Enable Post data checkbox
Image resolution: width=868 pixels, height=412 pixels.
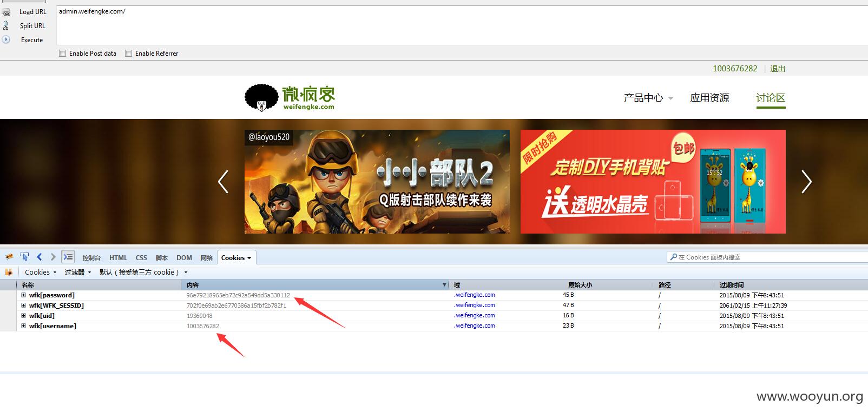pos(63,53)
